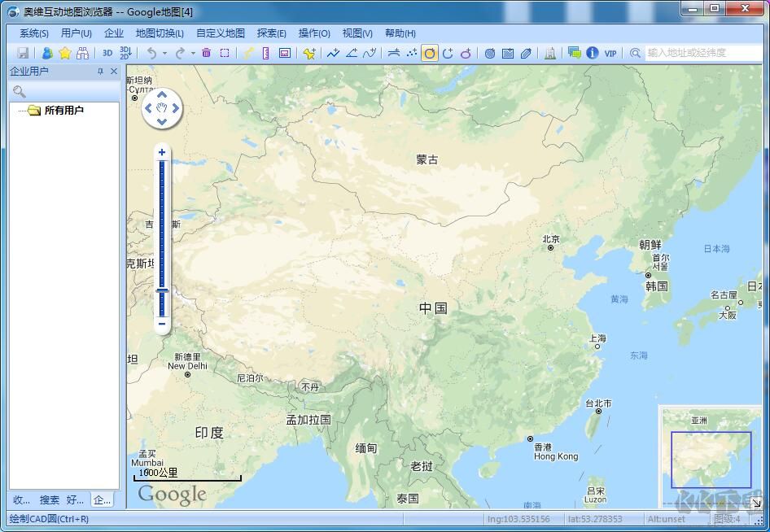Switch to the 搜索 tab at bottom left
The height and width of the screenshot is (532, 770).
[x=49, y=500]
